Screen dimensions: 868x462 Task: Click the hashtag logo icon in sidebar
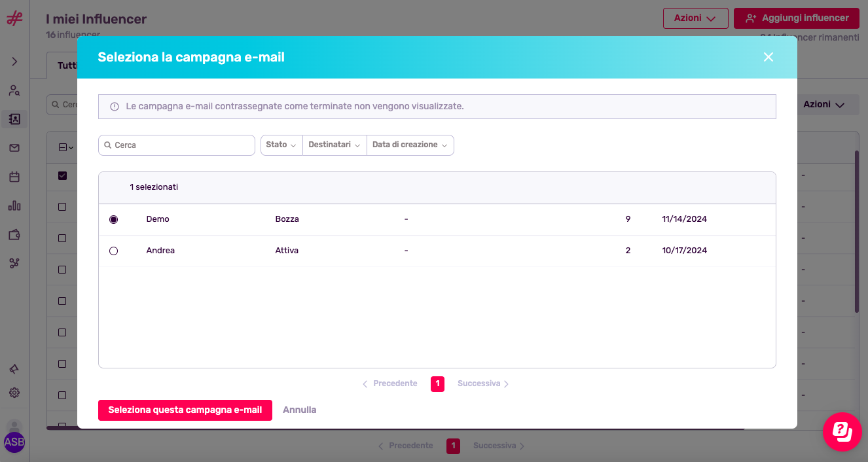(14, 18)
